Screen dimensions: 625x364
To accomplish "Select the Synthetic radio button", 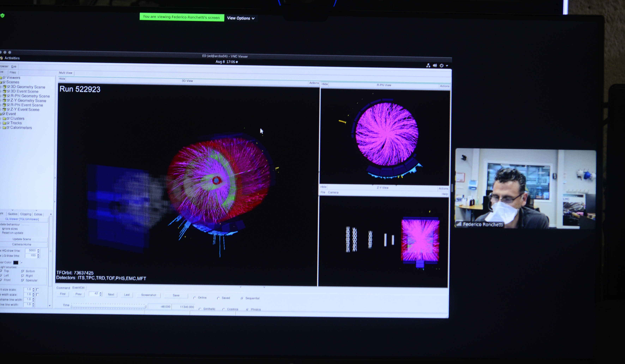I will click(x=200, y=309).
